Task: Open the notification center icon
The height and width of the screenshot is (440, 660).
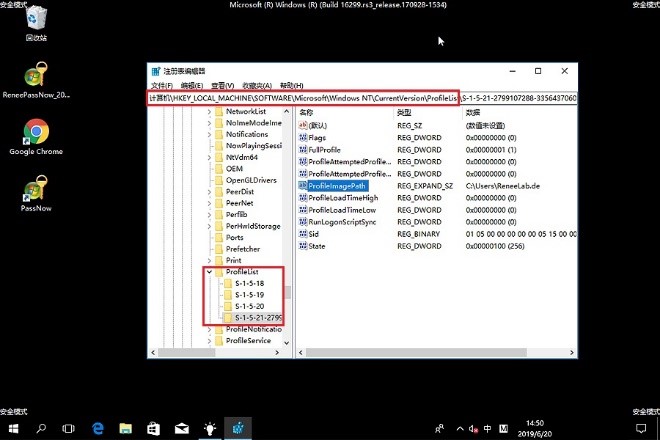Action: pyautogui.click(x=641, y=429)
